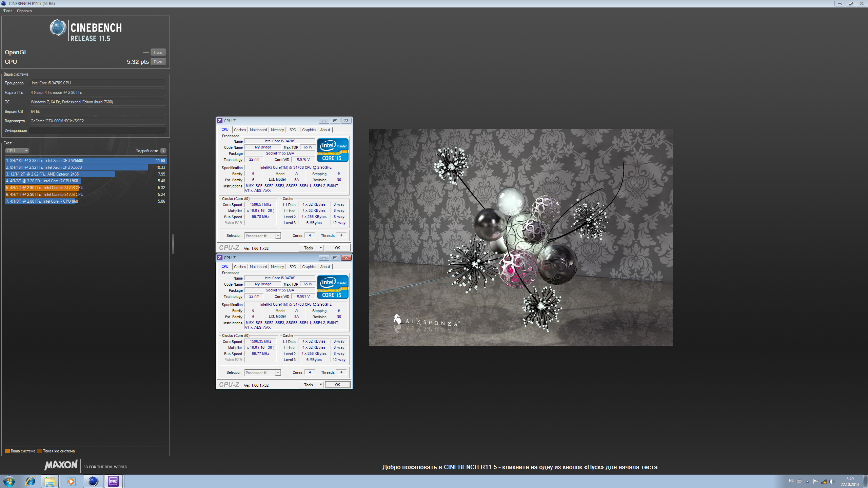This screenshot has height=488, width=868.
Task: Open Windows Media Player taskbar icon
Action: pos(71,481)
